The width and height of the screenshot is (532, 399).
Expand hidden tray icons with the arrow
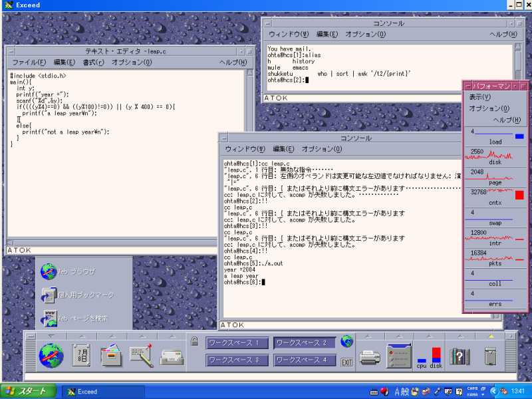coord(493,392)
